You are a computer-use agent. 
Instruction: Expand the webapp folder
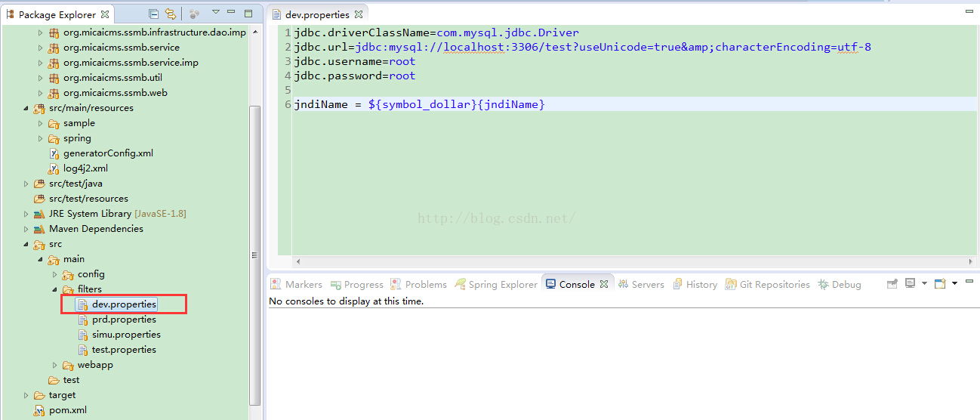(x=55, y=365)
